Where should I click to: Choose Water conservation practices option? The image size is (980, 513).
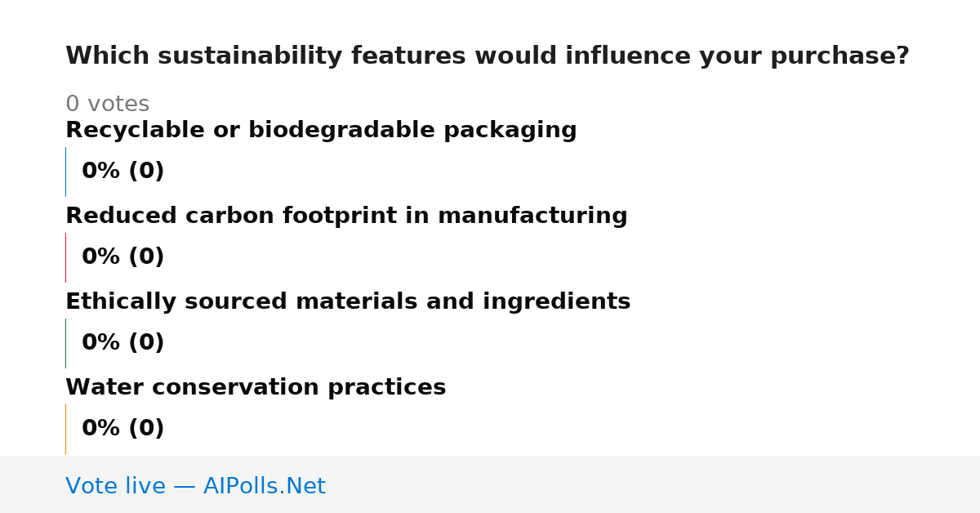coord(256,388)
